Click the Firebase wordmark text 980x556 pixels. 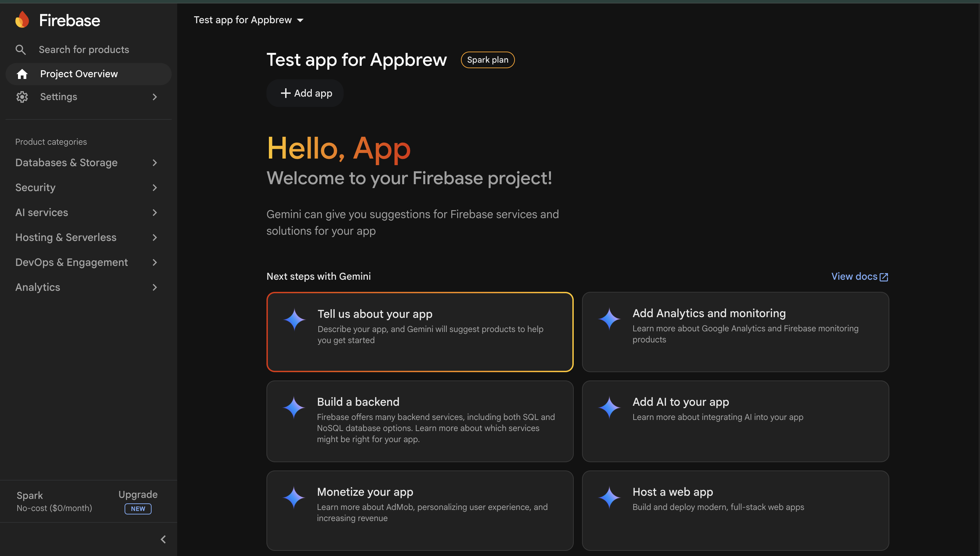pos(70,20)
